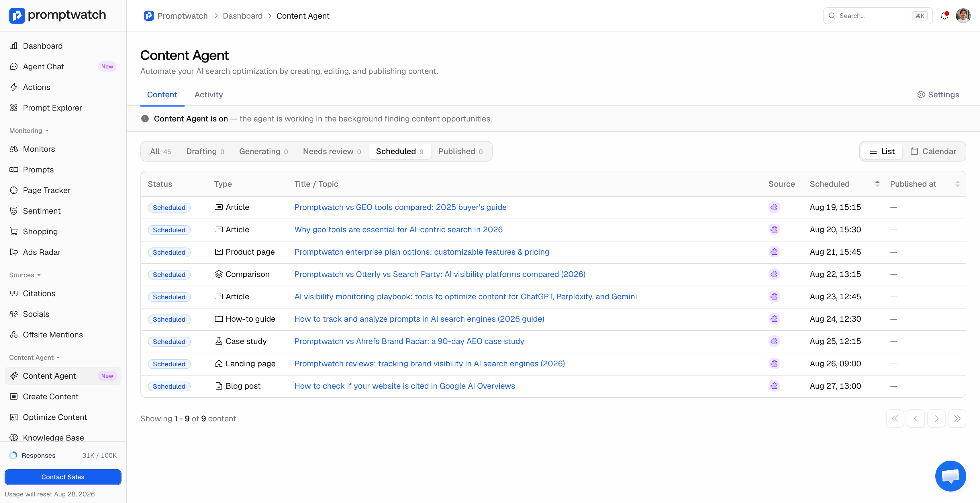980x503 pixels.
Task: Open AI visibility monitoring playbook article
Action: pos(465,296)
